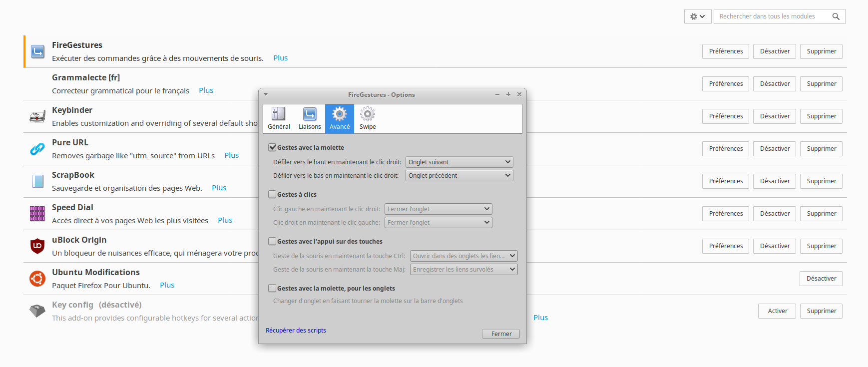Select the Grammalecte [fr] add-on title

coord(86,77)
